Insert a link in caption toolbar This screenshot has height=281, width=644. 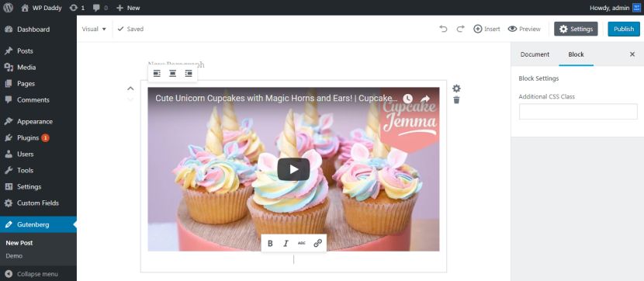(x=317, y=243)
